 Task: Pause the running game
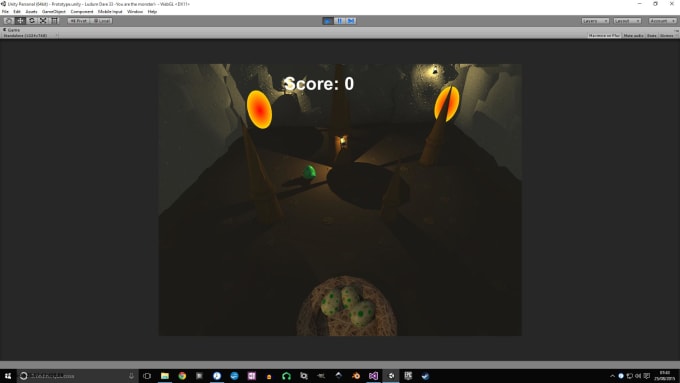pos(340,21)
